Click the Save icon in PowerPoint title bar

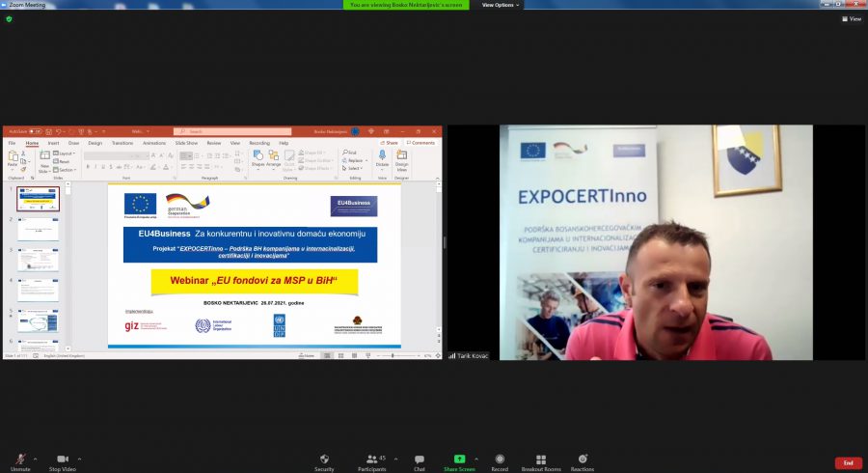[x=49, y=132]
